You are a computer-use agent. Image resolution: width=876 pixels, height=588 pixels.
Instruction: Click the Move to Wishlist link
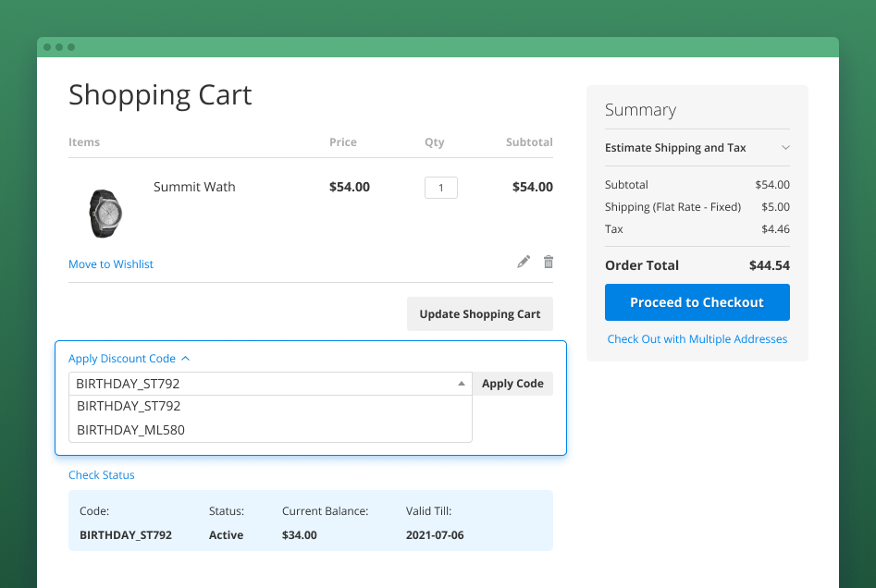110,263
